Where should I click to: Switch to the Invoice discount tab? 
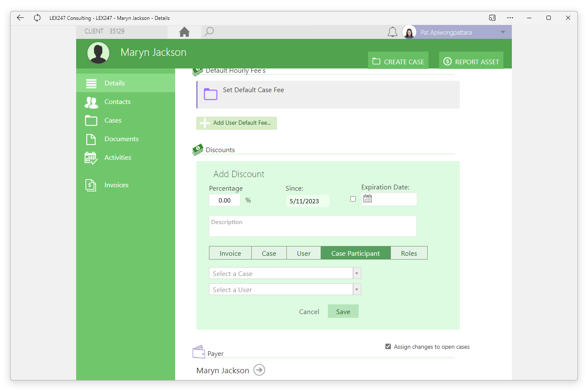(x=230, y=253)
